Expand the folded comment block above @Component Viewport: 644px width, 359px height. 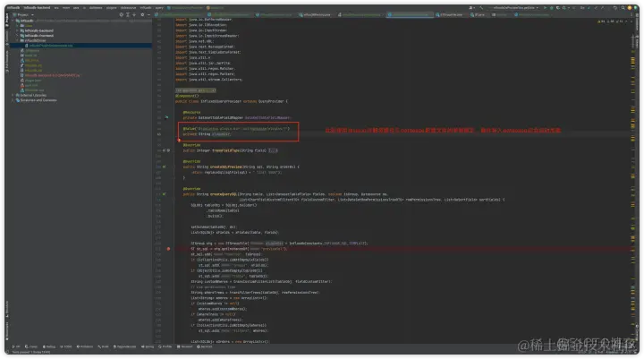pos(196,90)
